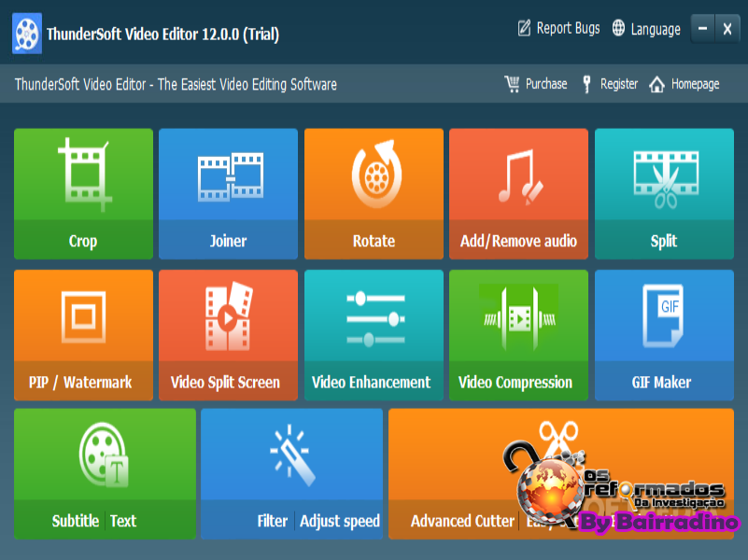The width and height of the screenshot is (748, 560).
Task: Choose the GIF Maker label
Action: coord(661,383)
